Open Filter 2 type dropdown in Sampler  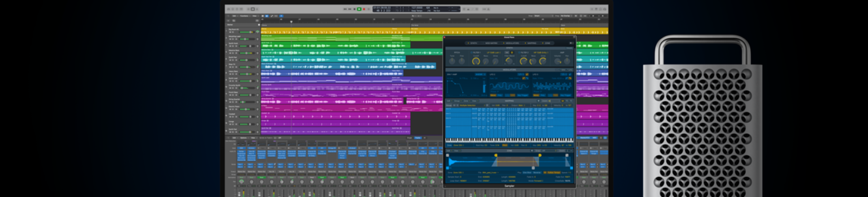tap(541, 52)
